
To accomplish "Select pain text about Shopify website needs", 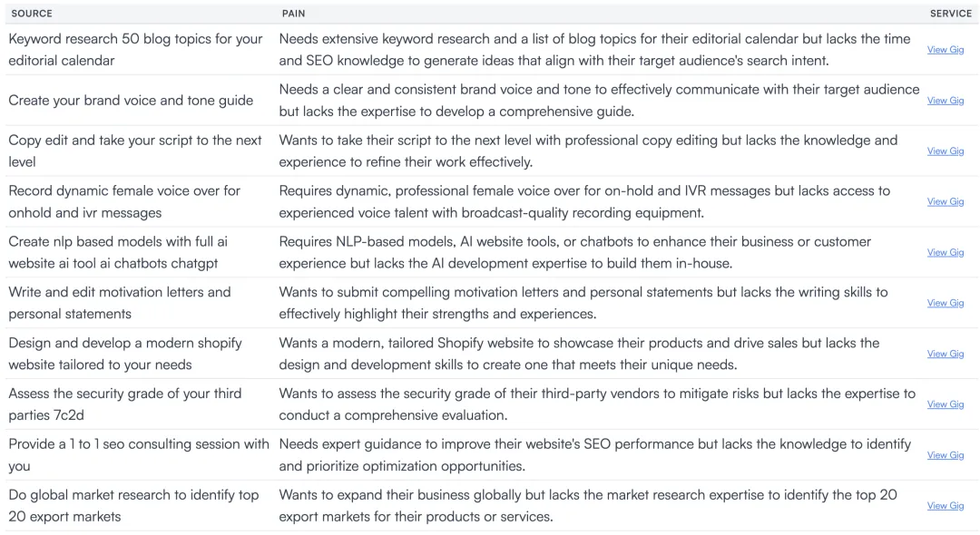I will tap(579, 354).
